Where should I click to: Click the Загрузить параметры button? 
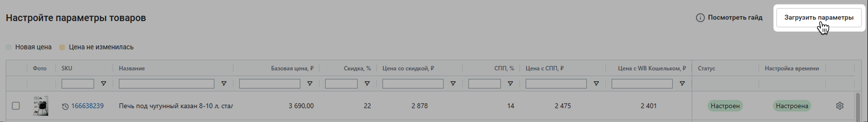click(x=819, y=17)
